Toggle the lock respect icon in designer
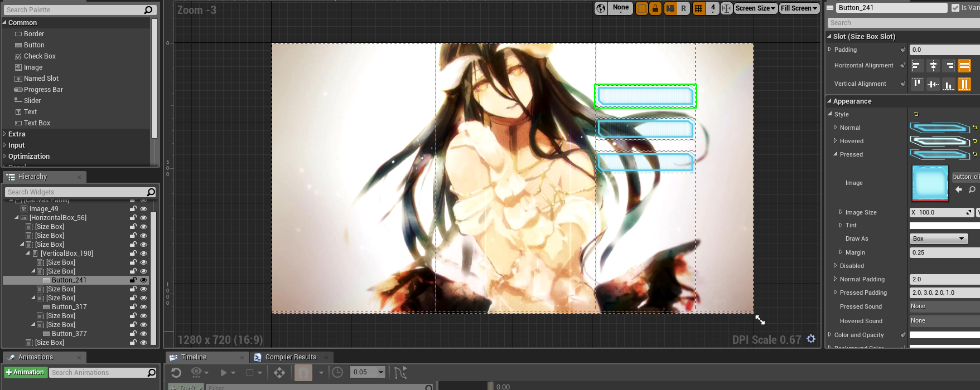Viewport: 980px width, 390px height. 655,8
